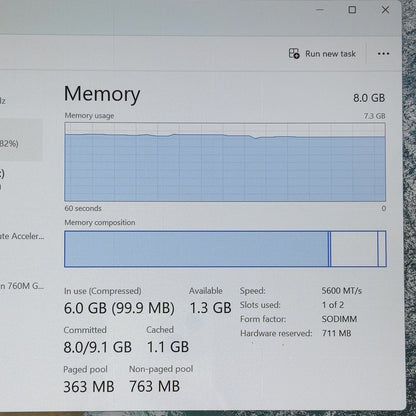Image resolution: width=416 pixels, height=416 pixels.
Task: Click the 6.0 GB (99.9 MB) value
Action: point(119,308)
